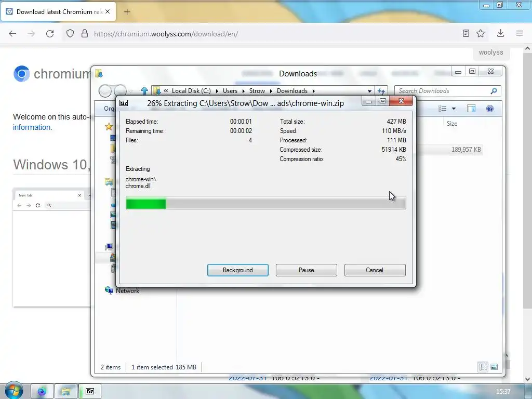532x399 pixels.
Task: Reload the Chromium download page
Action: point(50,34)
